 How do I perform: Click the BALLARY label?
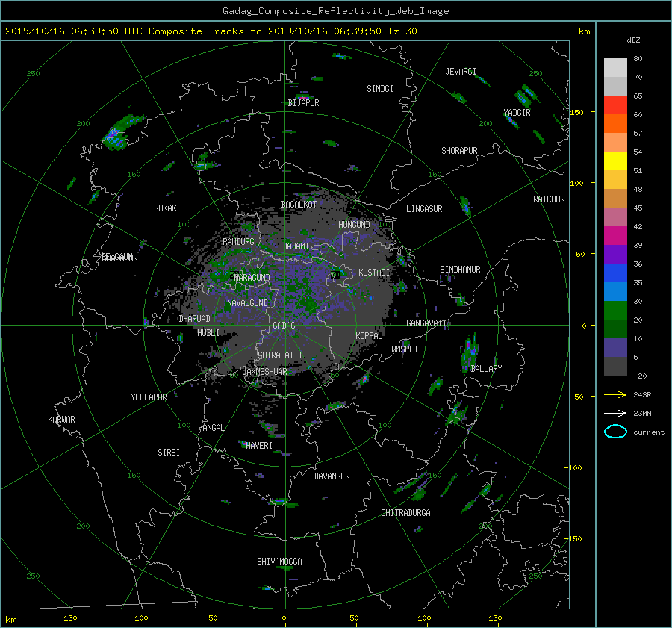click(486, 369)
